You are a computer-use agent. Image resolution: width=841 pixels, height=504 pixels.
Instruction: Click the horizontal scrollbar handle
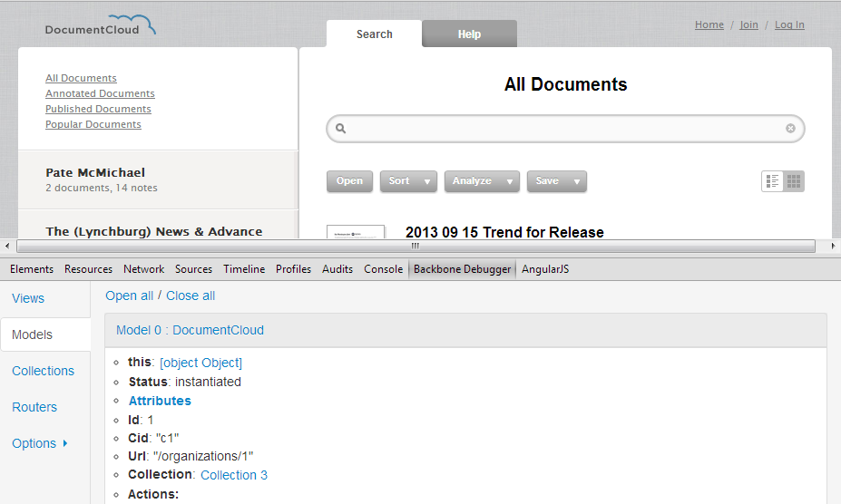coord(416,246)
